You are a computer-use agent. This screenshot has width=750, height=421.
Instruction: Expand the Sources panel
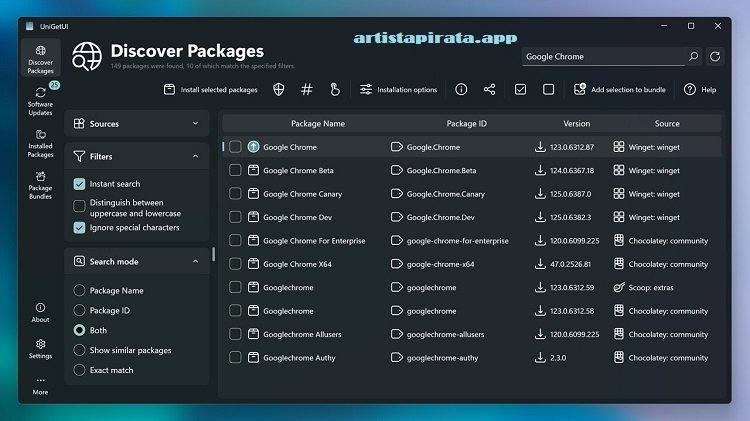137,123
